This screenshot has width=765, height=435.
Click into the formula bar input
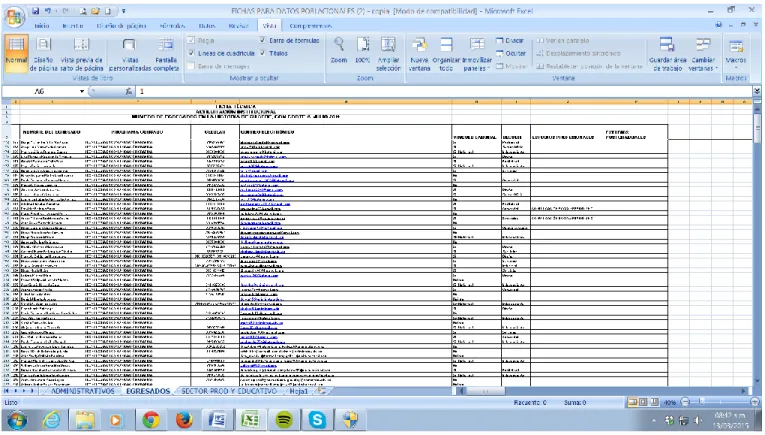[x=444, y=91]
